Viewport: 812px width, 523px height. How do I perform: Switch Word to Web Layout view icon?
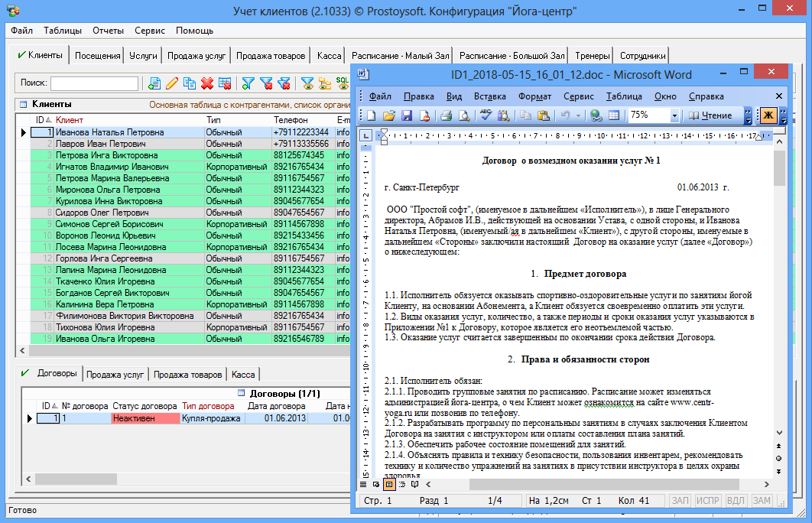point(376,485)
